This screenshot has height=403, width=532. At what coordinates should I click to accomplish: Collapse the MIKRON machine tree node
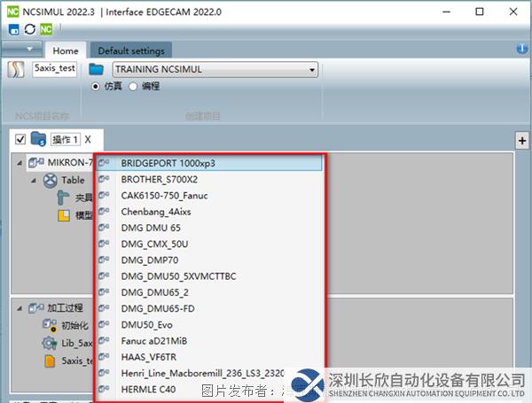pyautogui.click(x=20, y=163)
